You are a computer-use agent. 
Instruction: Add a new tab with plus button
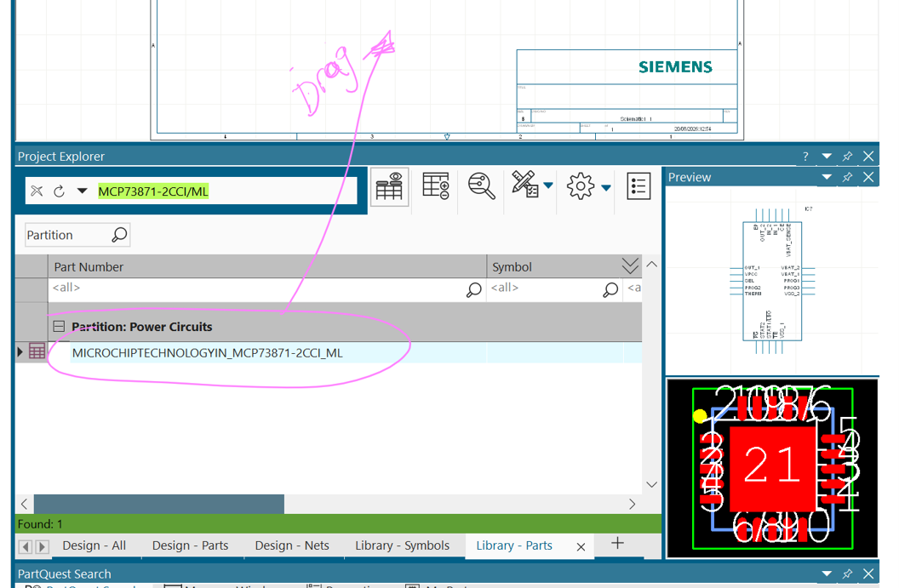tap(617, 543)
